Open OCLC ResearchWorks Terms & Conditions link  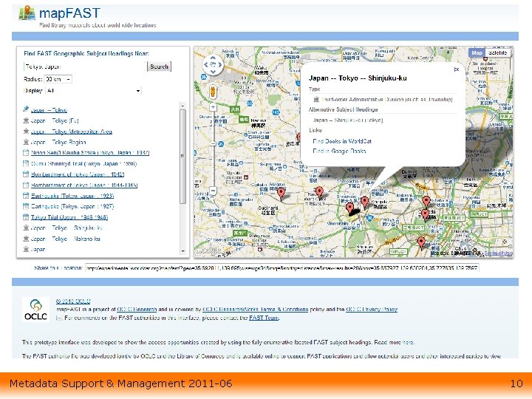click(x=255, y=310)
